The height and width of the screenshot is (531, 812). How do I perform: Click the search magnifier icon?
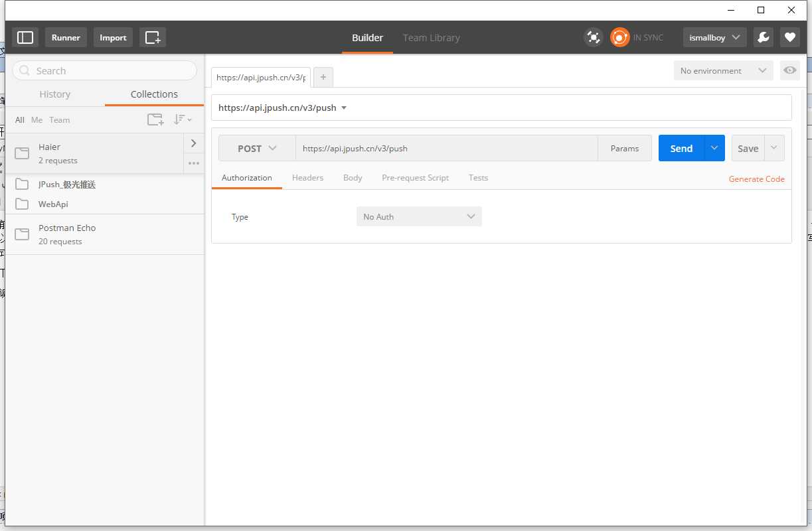25,70
